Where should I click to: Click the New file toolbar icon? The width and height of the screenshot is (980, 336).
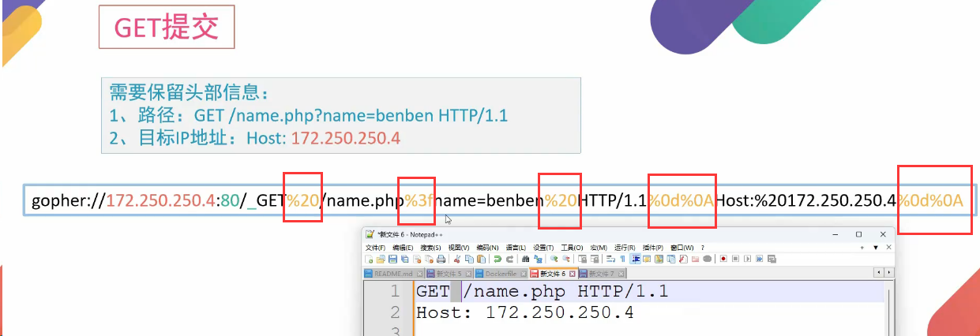pyautogui.click(x=370, y=259)
